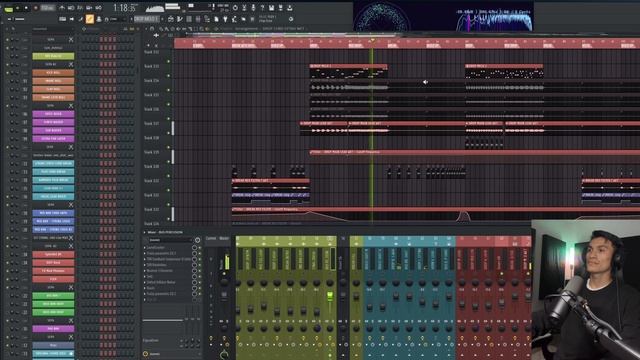Click the render/export icon after the Save icon
640x360 pixels.
point(280,8)
